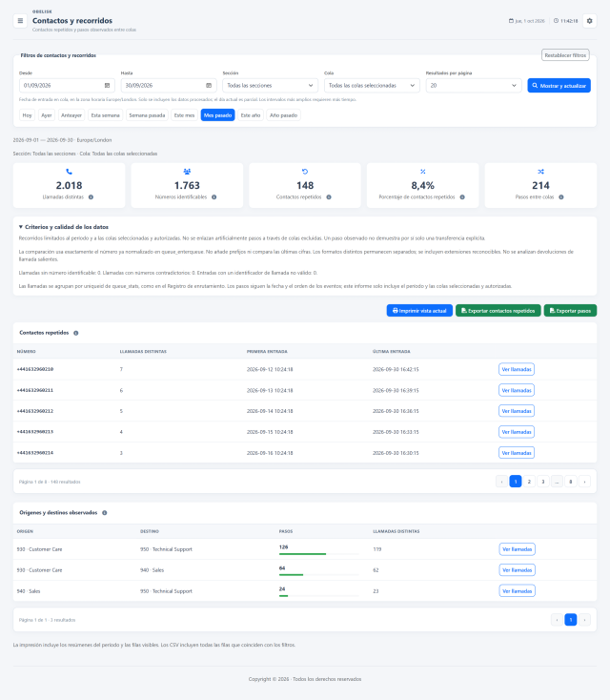Open the Cola dropdown
Image resolution: width=610 pixels, height=700 pixels.
click(x=372, y=85)
